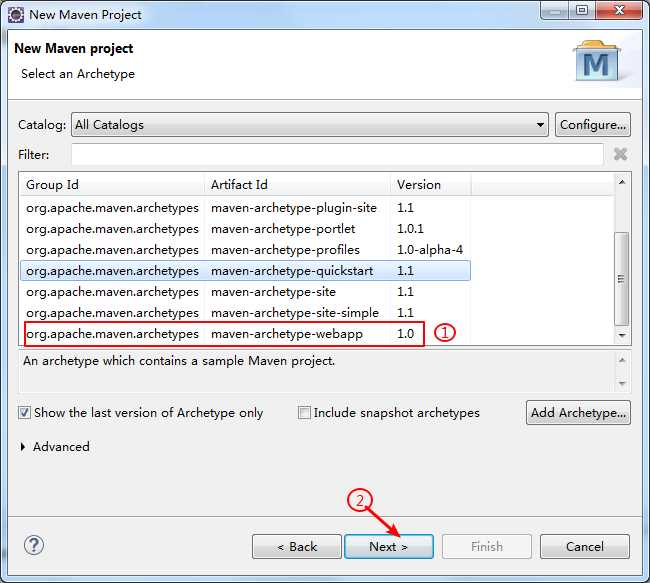
Task: Select the maven-archetype-quickstart row
Action: pyautogui.click(x=245, y=271)
